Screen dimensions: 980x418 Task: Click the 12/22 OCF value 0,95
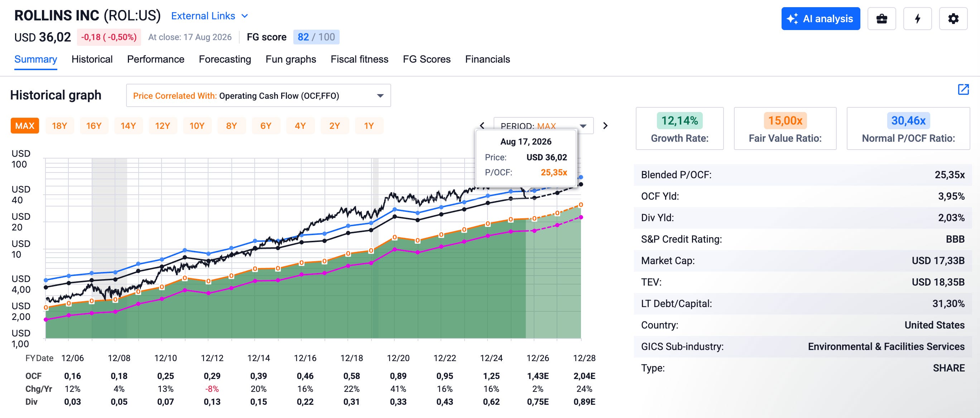pyautogui.click(x=445, y=376)
